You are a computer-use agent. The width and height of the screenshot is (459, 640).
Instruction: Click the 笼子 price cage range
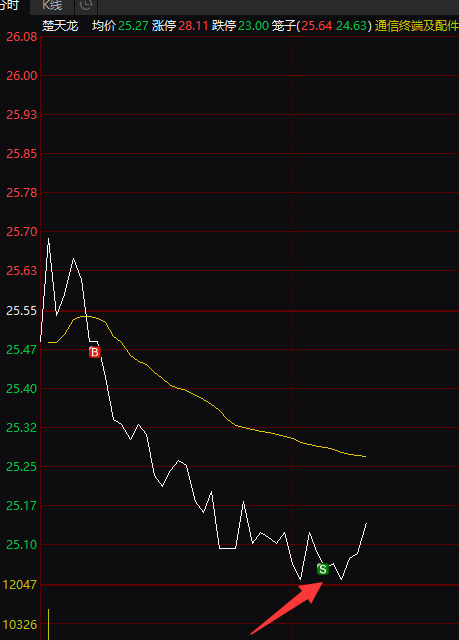point(322,26)
